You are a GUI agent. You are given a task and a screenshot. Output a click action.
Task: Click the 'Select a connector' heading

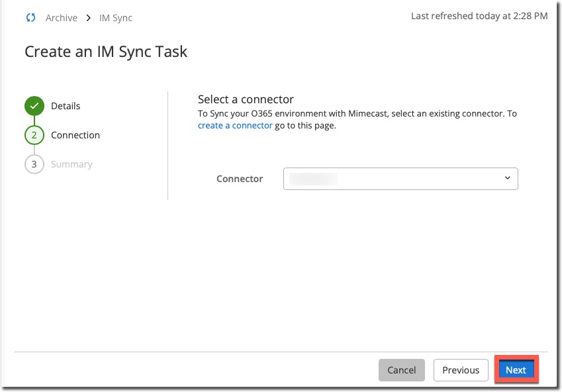pyautogui.click(x=246, y=99)
